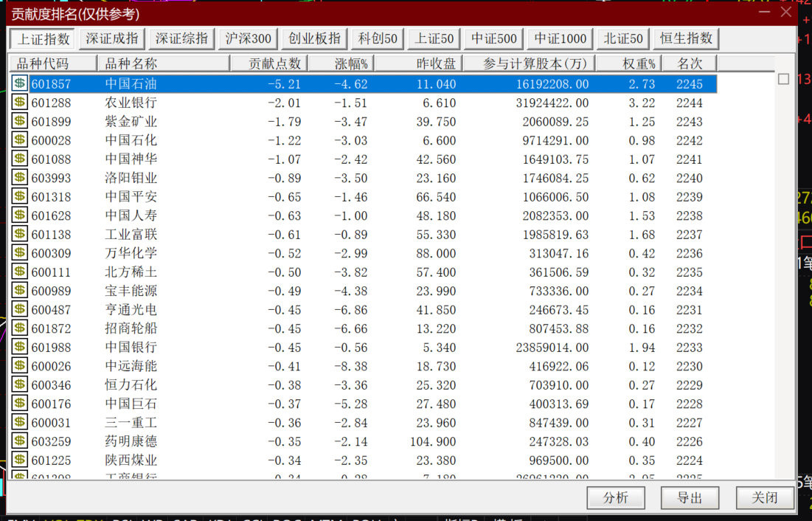Click the icon beside 601088 中国神华
Viewport: 812px width, 521px height.
tap(20, 159)
